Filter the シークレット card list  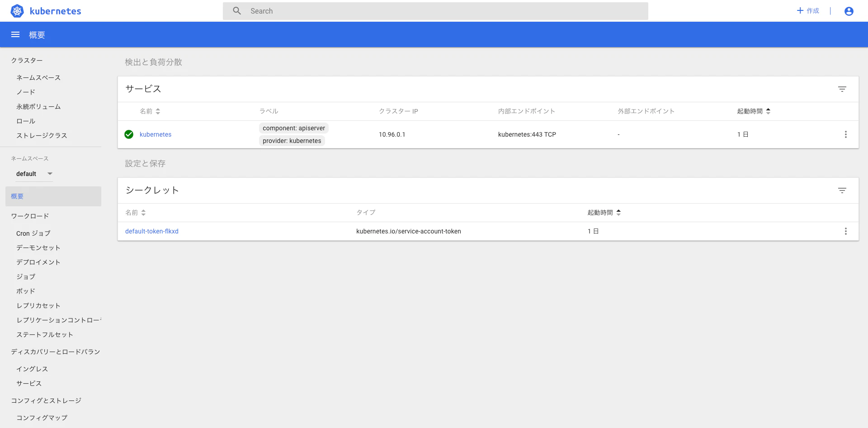(842, 190)
